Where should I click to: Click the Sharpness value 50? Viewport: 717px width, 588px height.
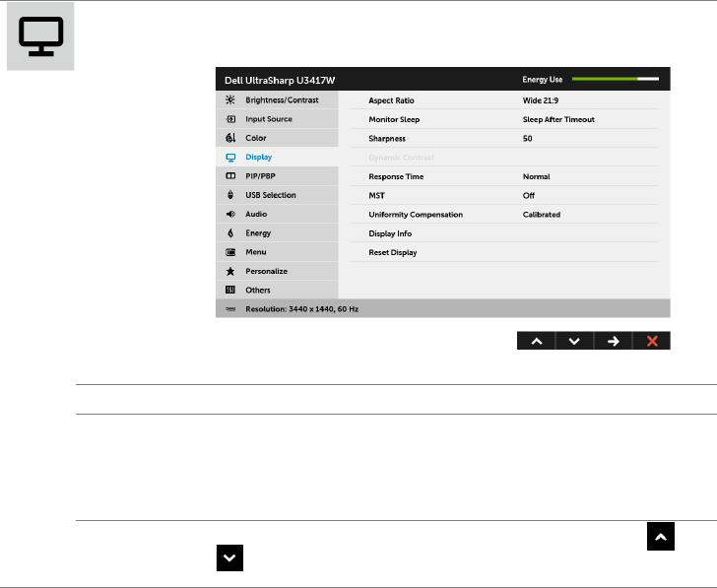527,138
